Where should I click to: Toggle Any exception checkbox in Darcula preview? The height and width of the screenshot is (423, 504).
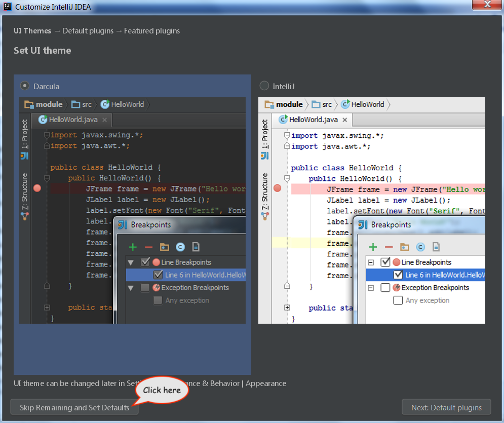tap(158, 300)
